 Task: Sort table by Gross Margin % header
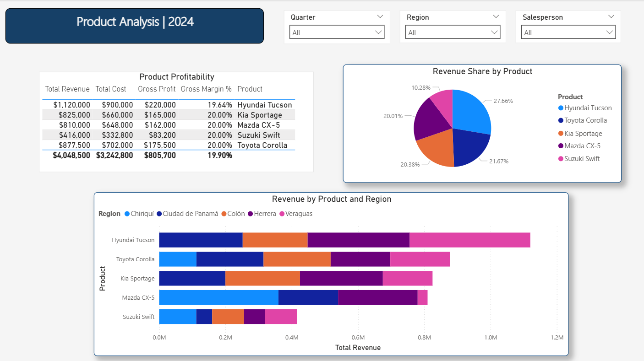tap(206, 89)
